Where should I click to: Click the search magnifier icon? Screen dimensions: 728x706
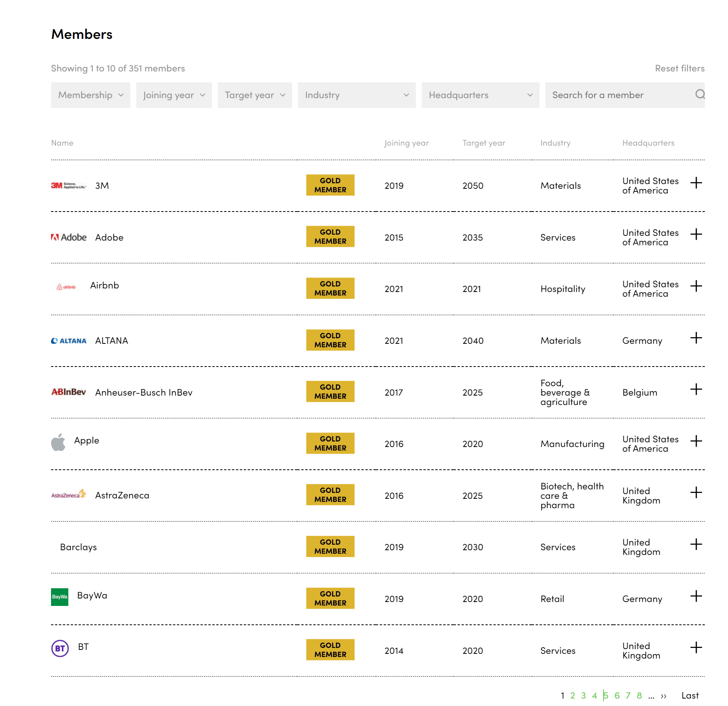(699, 95)
